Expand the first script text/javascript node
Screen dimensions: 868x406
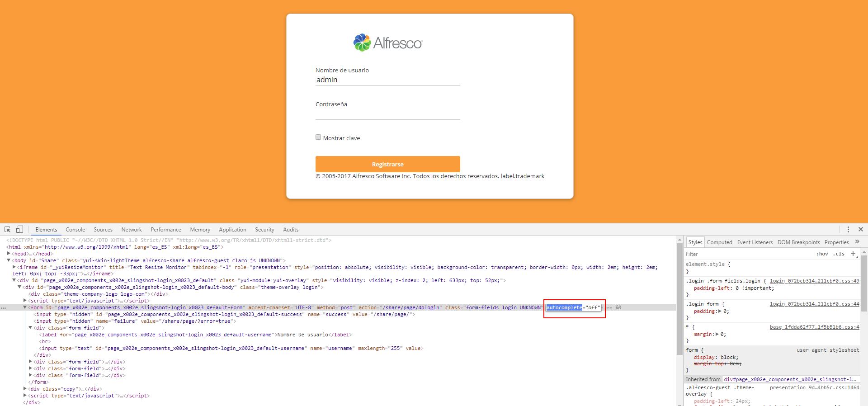point(25,301)
